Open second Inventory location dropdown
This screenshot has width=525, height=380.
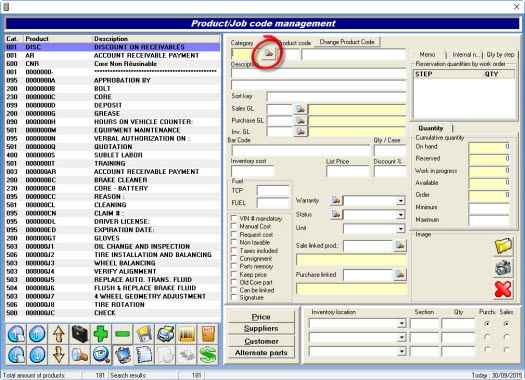401,337
